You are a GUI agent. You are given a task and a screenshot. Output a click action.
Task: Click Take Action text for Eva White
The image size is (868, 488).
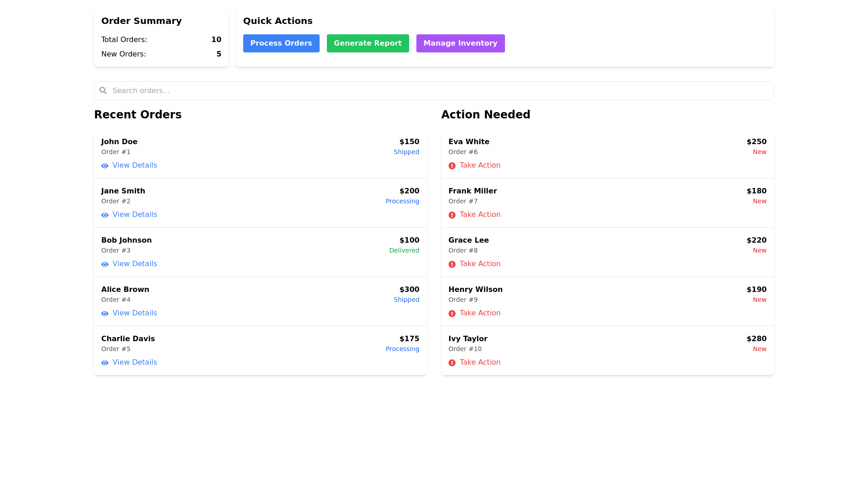(480, 165)
